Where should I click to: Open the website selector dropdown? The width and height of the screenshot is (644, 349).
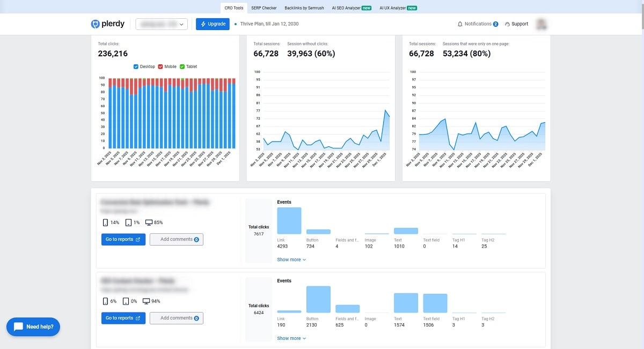[x=162, y=24]
